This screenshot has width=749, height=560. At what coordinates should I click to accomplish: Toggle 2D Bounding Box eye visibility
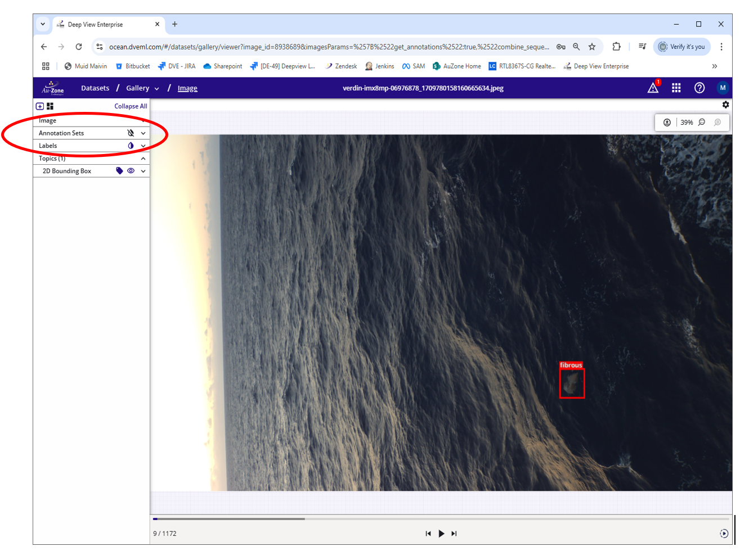(x=131, y=171)
